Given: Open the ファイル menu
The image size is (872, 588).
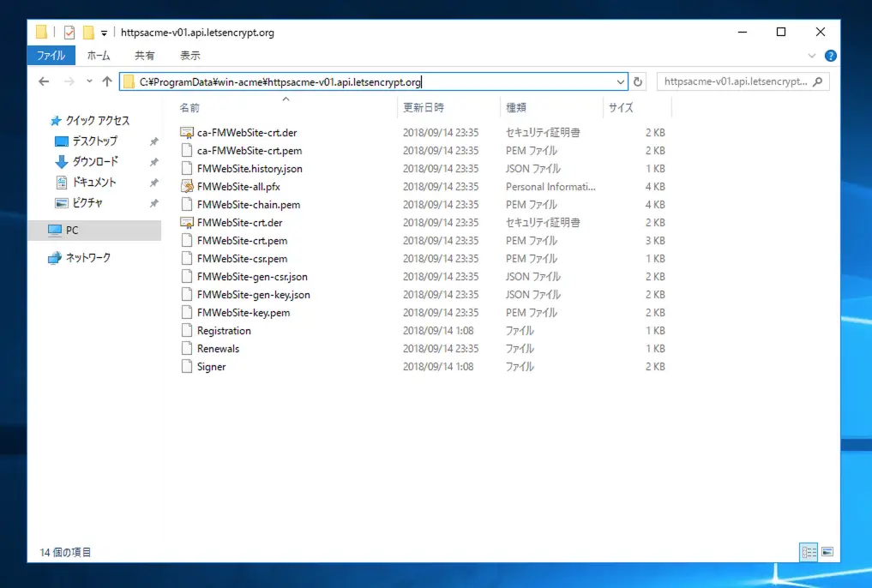Looking at the screenshot, I should [51, 55].
